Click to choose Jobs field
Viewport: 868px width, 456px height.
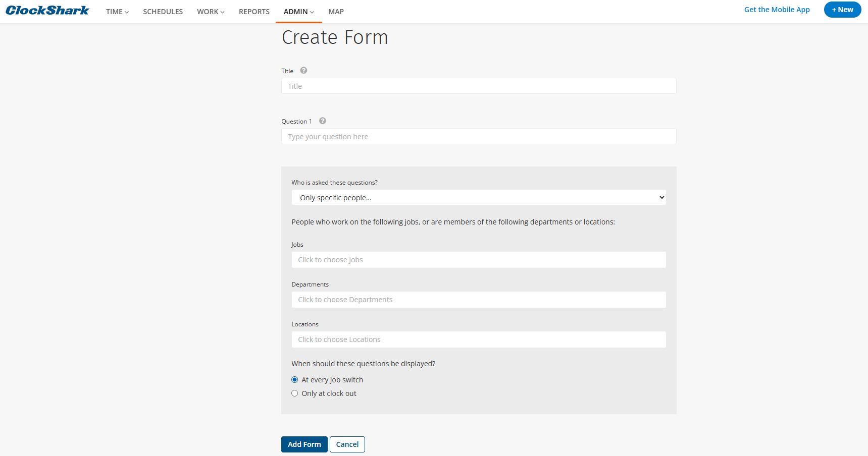coord(478,260)
